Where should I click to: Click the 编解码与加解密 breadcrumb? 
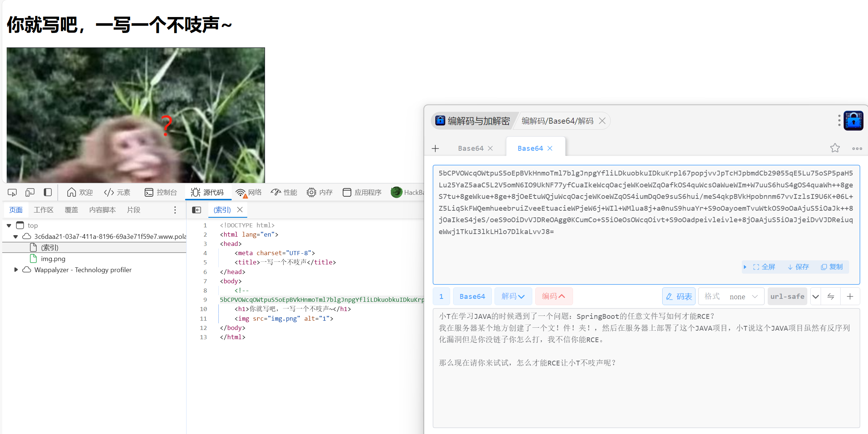click(473, 121)
